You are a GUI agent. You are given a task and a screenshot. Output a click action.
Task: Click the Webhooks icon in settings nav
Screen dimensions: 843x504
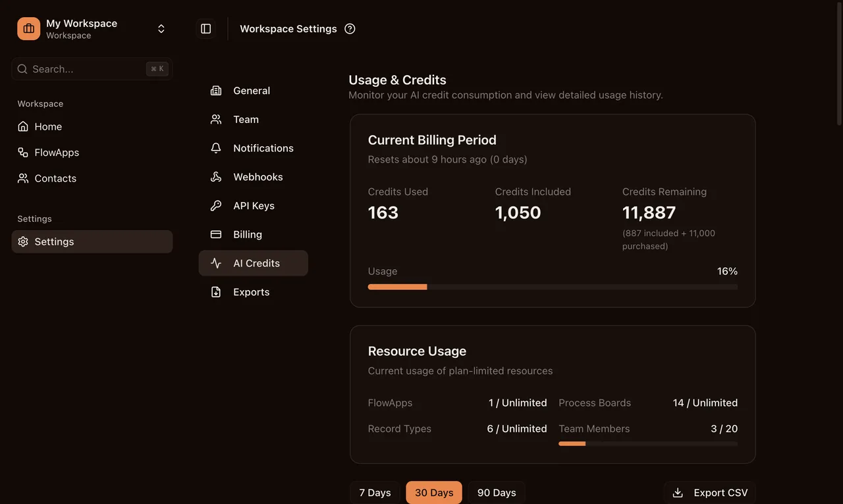pos(215,176)
